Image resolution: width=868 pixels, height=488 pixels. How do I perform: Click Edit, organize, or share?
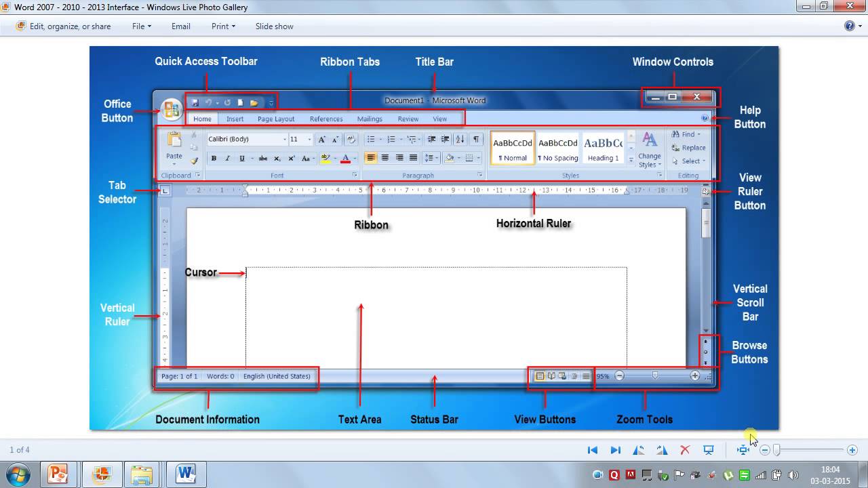[x=63, y=26]
